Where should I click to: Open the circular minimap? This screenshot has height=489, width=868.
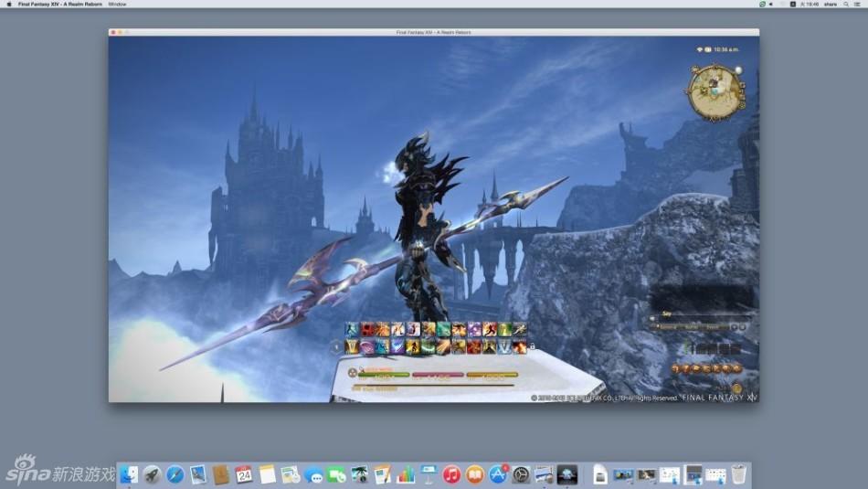click(715, 92)
